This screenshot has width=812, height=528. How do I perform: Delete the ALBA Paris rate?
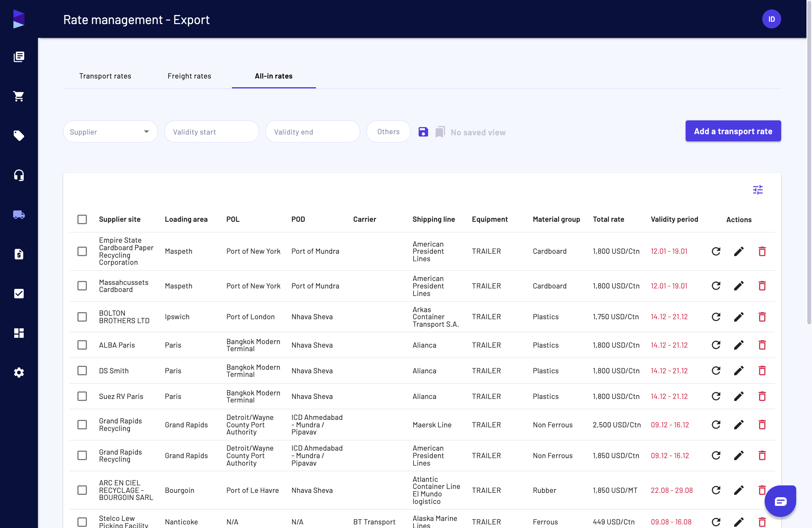pyautogui.click(x=762, y=345)
